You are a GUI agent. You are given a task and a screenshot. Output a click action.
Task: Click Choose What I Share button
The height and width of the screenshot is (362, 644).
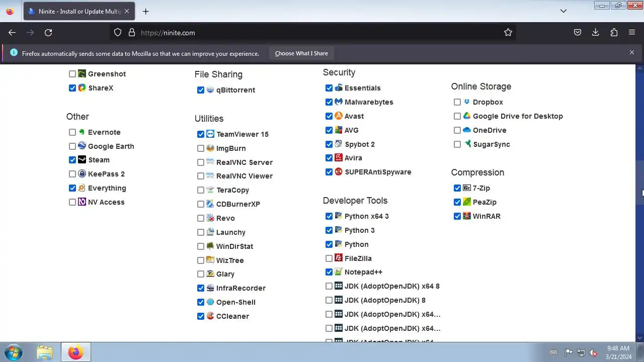tap(301, 53)
